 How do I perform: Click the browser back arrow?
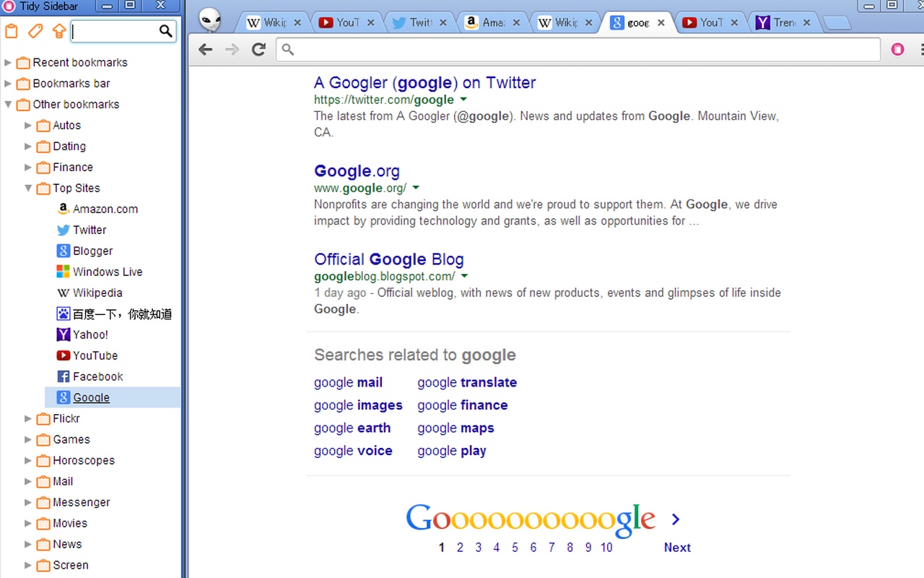[x=206, y=49]
